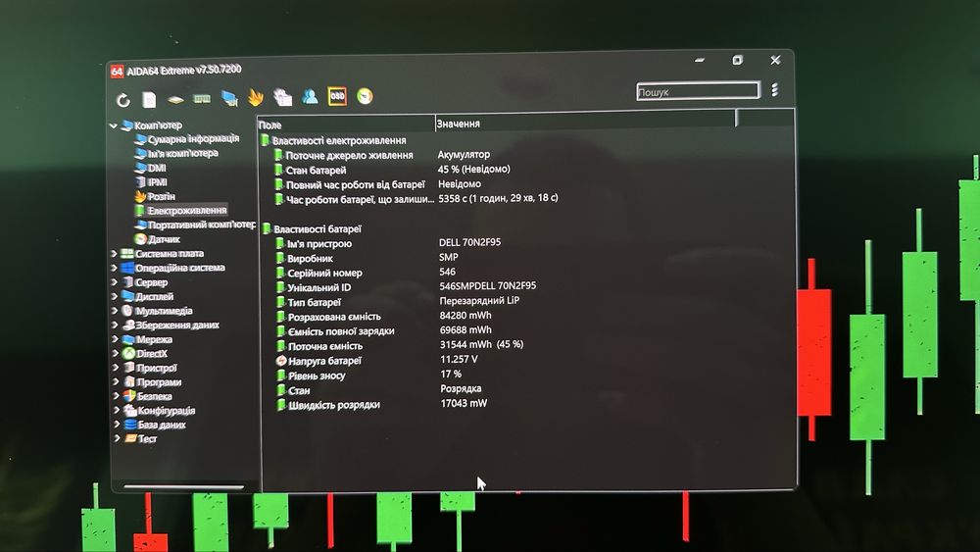Image resolution: width=980 pixels, height=552 pixels.
Task: Click the user account toolbar icon
Action: (x=310, y=96)
